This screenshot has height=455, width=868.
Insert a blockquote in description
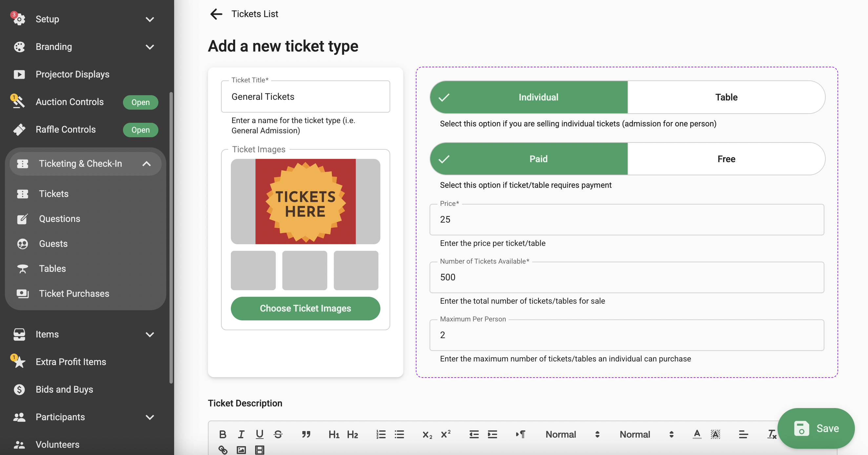pyautogui.click(x=306, y=434)
